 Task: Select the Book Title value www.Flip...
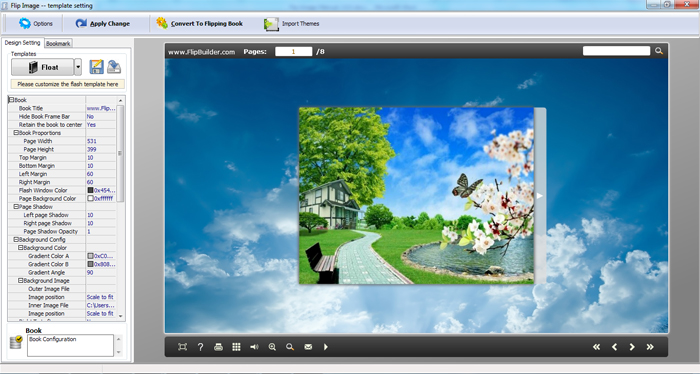click(101, 108)
